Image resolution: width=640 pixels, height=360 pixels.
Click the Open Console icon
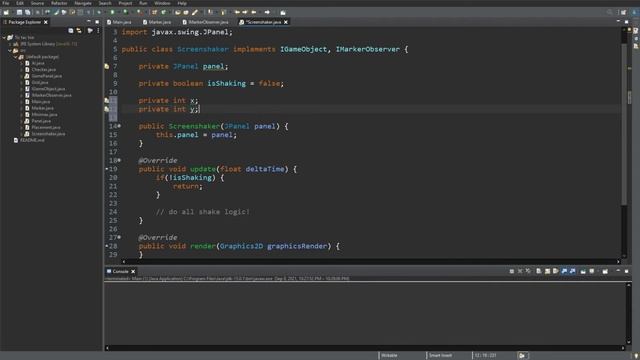[x=605, y=271]
